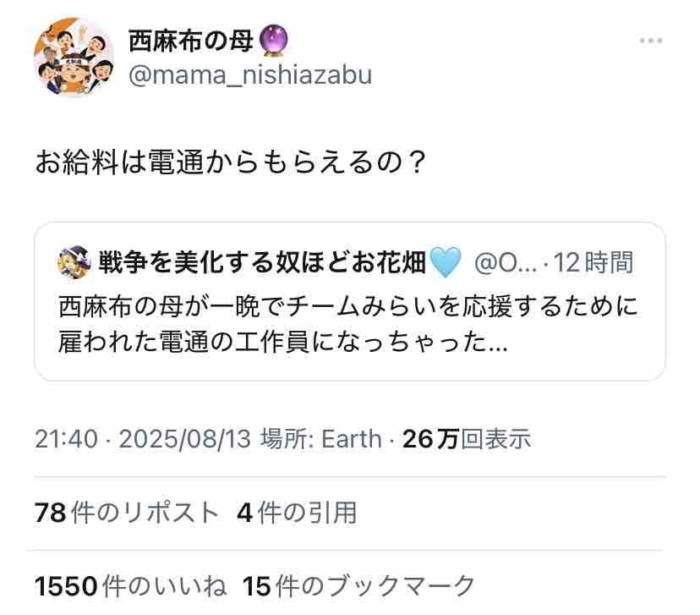700x615 pixels.
Task: Open the truncated @O... handle in quote
Action: pos(505,262)
